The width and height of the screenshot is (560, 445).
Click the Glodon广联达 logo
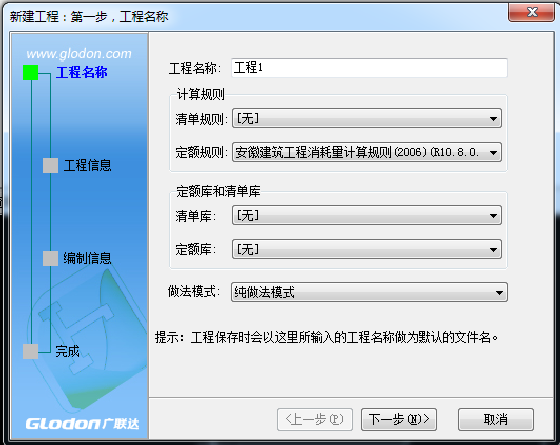(x=82, y=424)
